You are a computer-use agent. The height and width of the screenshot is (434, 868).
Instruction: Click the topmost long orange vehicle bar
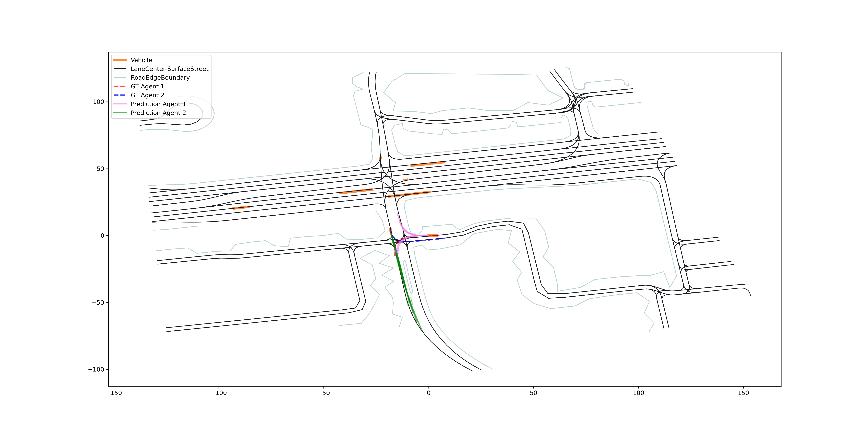[428, 164]
